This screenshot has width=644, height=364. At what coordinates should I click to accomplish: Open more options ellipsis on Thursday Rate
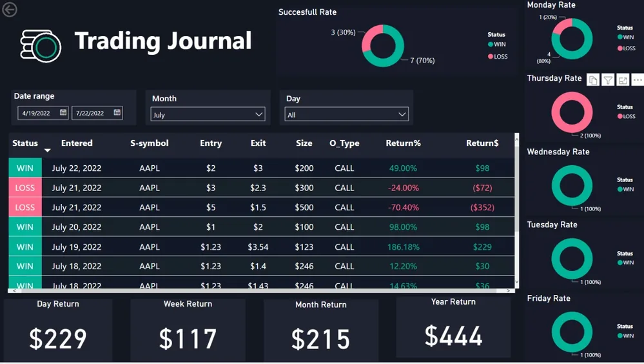(x=638, y=80)
